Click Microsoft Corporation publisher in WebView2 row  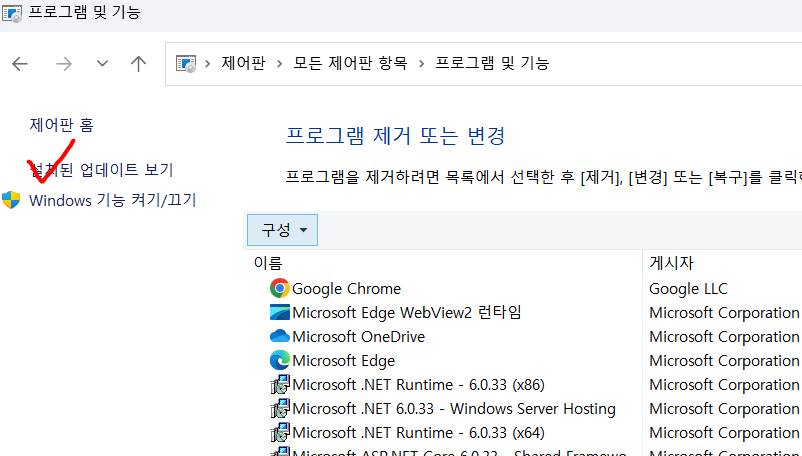click(x=724, y=313)
